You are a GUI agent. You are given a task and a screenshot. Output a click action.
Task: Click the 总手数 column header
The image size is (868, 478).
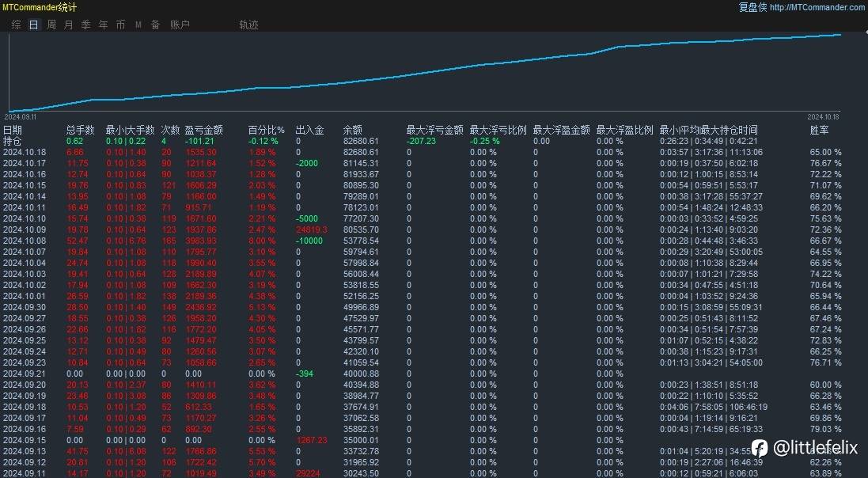80,130
